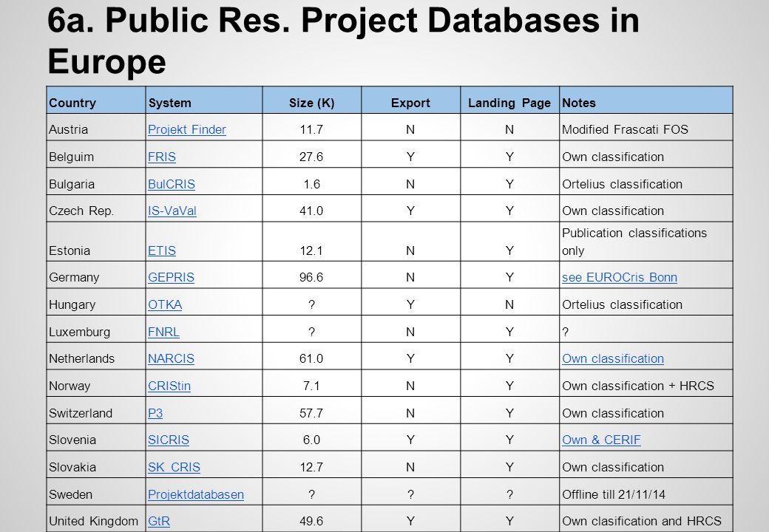The width and height of the screenshot is (769, 532).
Task: Follow the SK CRIS link
Action: [174, 467]
